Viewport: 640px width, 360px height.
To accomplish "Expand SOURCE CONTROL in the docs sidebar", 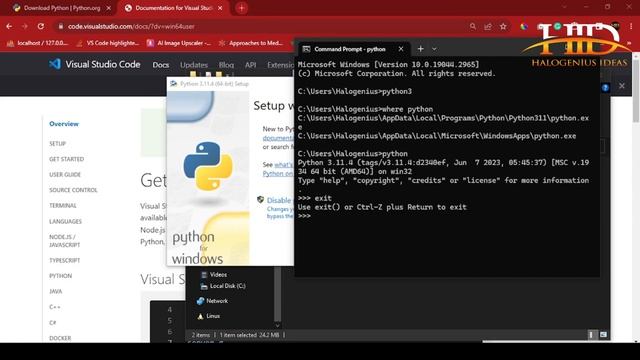I will click(73, 190).
